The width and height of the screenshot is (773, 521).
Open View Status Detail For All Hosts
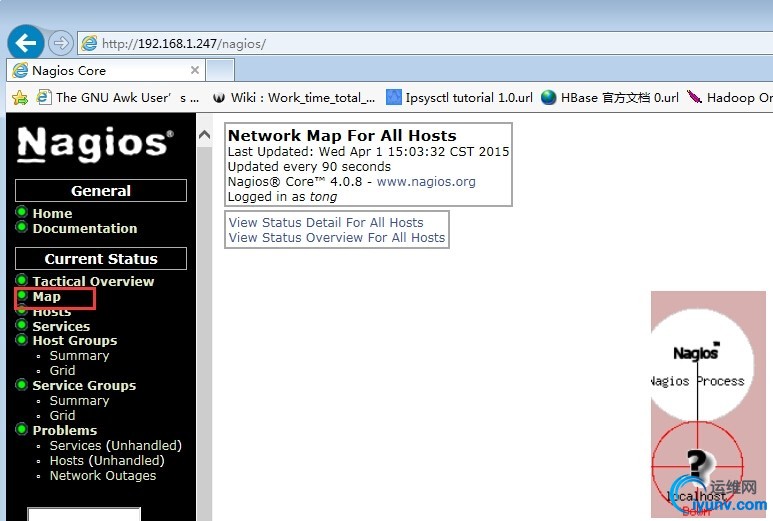tap(326, 222)
